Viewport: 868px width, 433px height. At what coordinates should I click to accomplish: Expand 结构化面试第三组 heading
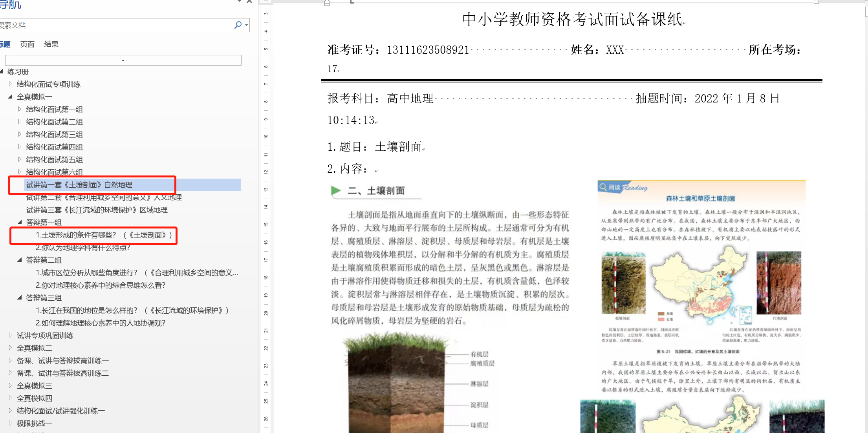tap(20, 134)
